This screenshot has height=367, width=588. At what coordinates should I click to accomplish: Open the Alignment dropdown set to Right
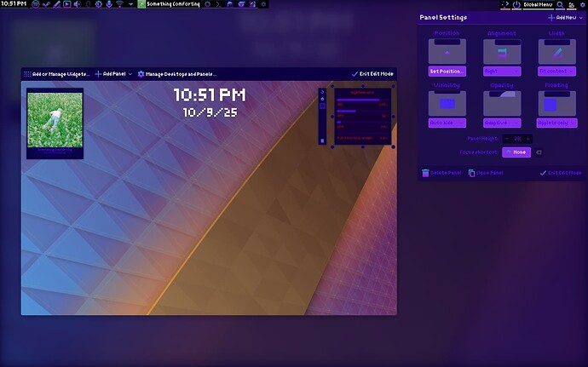tap(502, 72)
